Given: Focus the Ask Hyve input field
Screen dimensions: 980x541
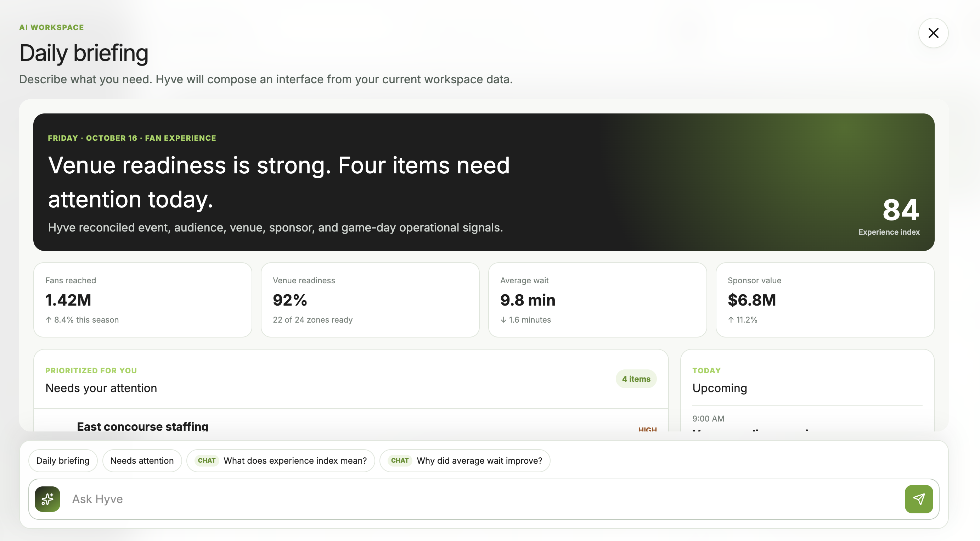Looking at the screenshot, I should [x=483, y=499].
